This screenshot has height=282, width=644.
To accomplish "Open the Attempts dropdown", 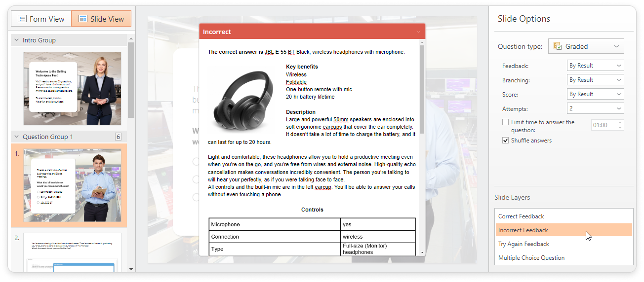I will pyautogui.click(x=595, y=108).
